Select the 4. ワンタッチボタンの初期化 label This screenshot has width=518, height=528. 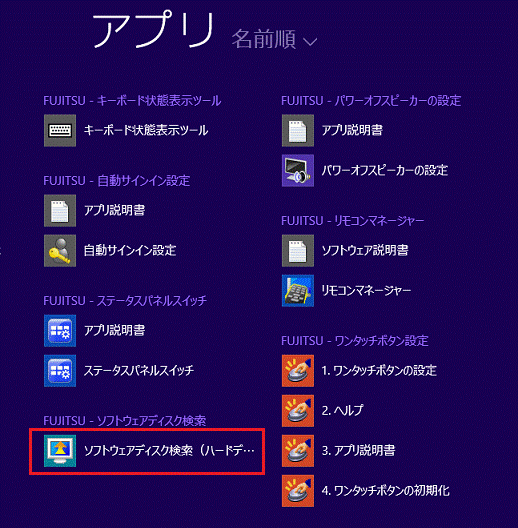[x=385, y=491]
